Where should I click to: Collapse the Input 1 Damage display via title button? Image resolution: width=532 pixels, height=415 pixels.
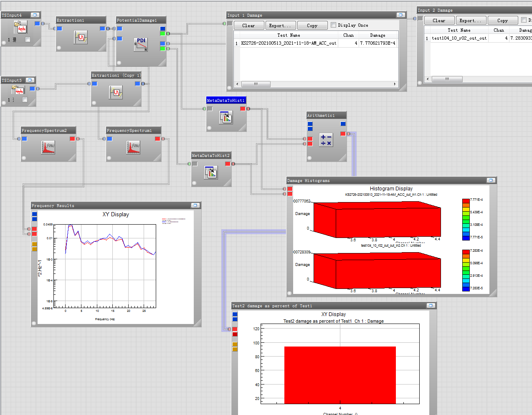[x=400, y=15]
